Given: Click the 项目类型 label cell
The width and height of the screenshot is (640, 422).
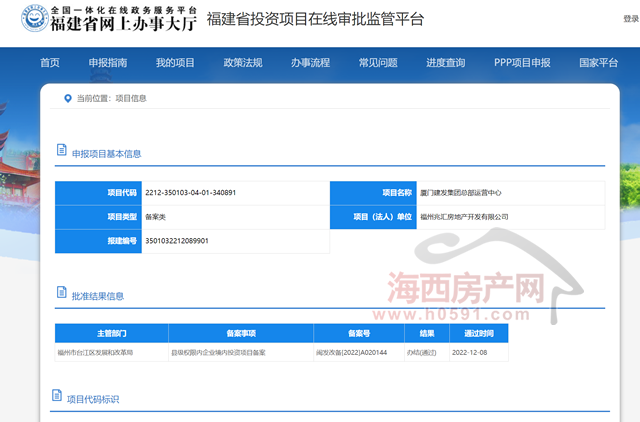Looking at the screenshot, I should [98, 217].
